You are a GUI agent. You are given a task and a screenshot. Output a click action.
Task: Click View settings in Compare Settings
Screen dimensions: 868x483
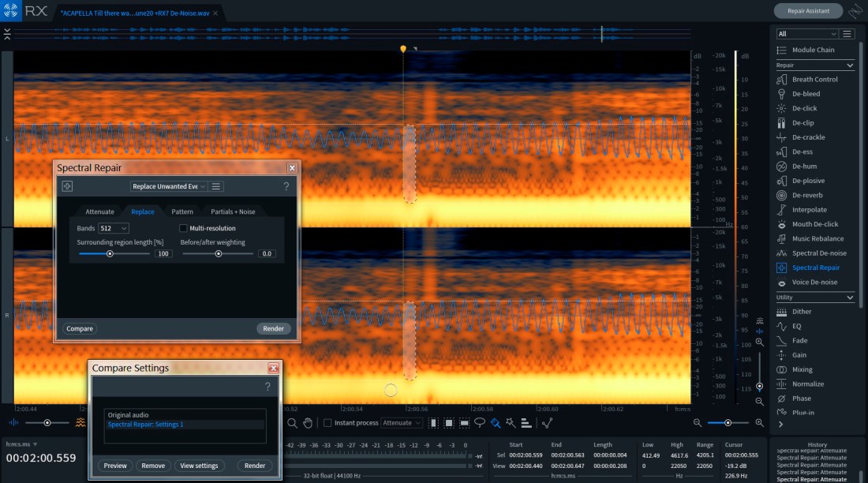point(199,466)
